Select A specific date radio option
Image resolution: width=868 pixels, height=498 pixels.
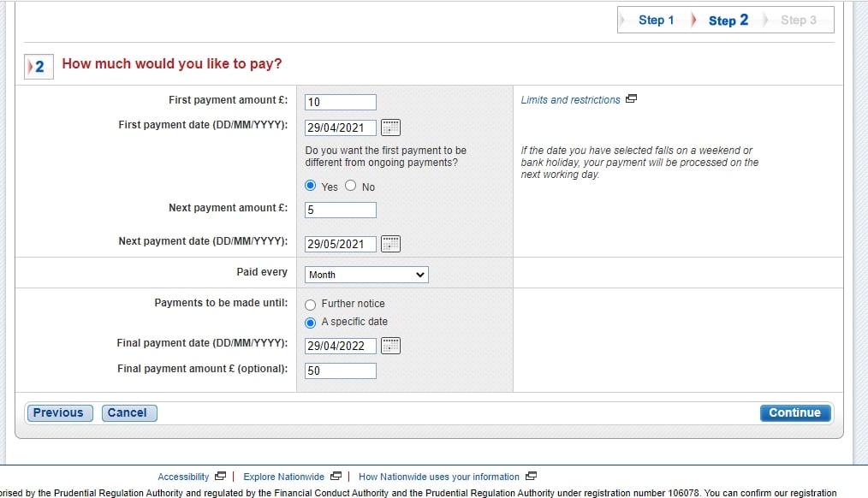click(x=311, y=323)
